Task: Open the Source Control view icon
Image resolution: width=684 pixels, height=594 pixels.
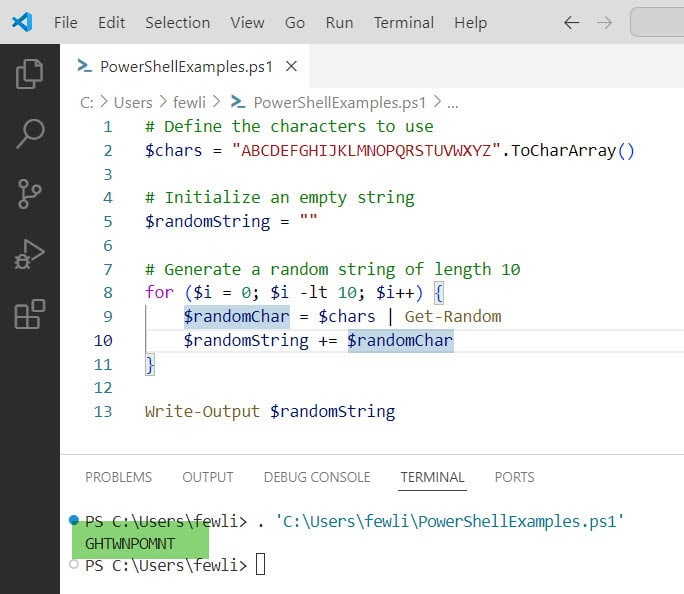Action: (29, 194)
